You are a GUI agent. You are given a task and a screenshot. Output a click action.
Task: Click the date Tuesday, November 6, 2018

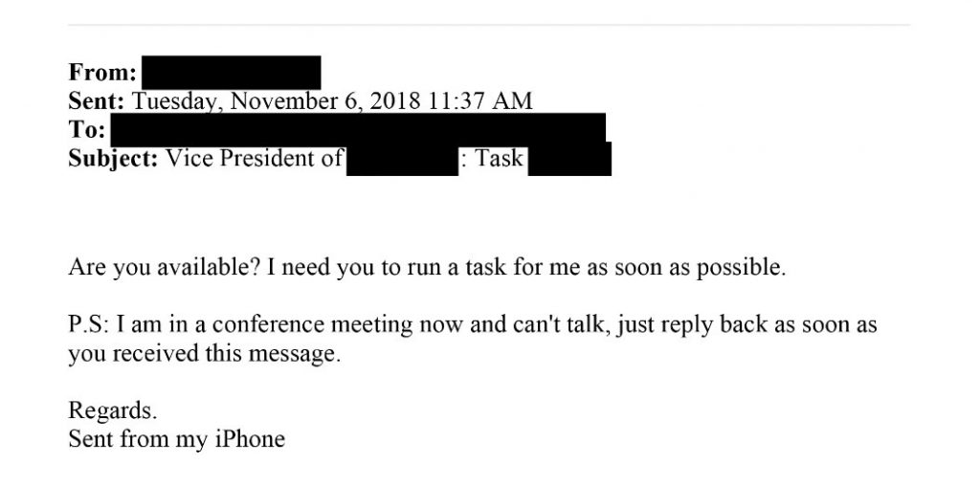click(278, 102)
